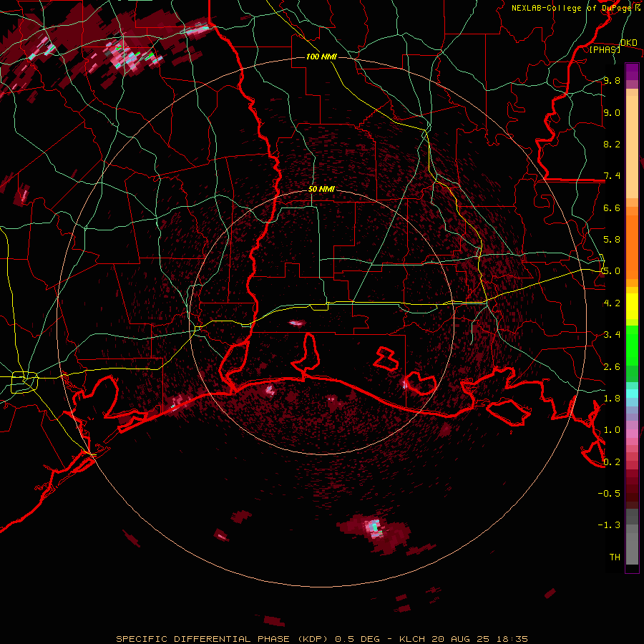Click the 3.4 scale value
Viewport: 644px width, 644px height.
click(x=612, y=335)
